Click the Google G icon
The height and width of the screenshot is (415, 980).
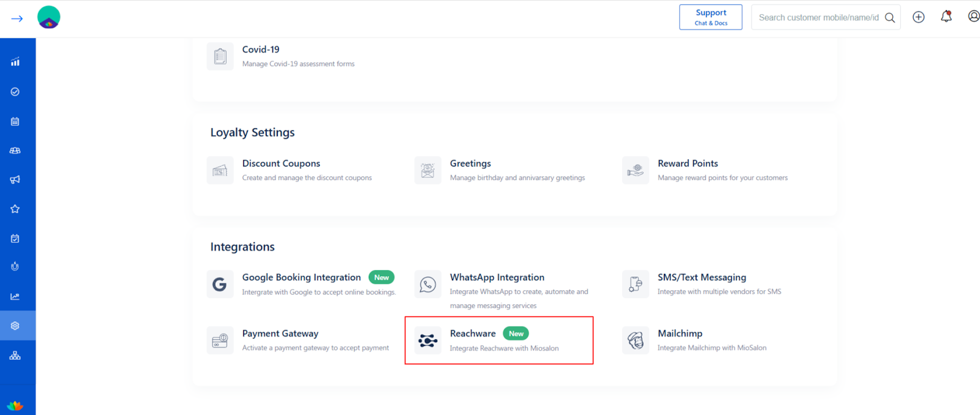point(221,284)
